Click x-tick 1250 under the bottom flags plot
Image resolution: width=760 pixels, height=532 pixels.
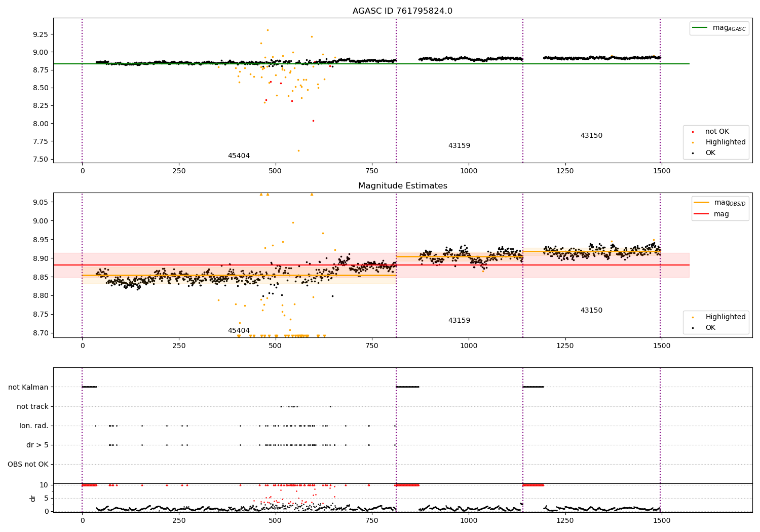pyautogui.click(x=565, y=521)
